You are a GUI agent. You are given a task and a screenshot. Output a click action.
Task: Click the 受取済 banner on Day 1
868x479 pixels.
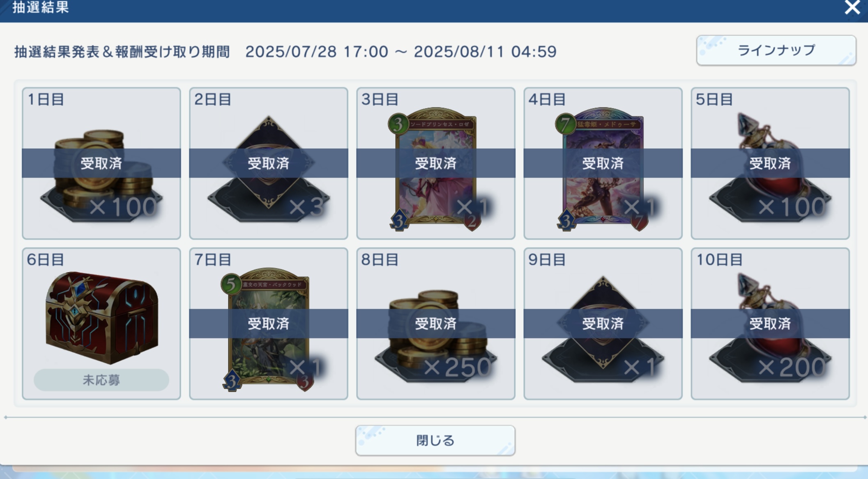(101, 163)
